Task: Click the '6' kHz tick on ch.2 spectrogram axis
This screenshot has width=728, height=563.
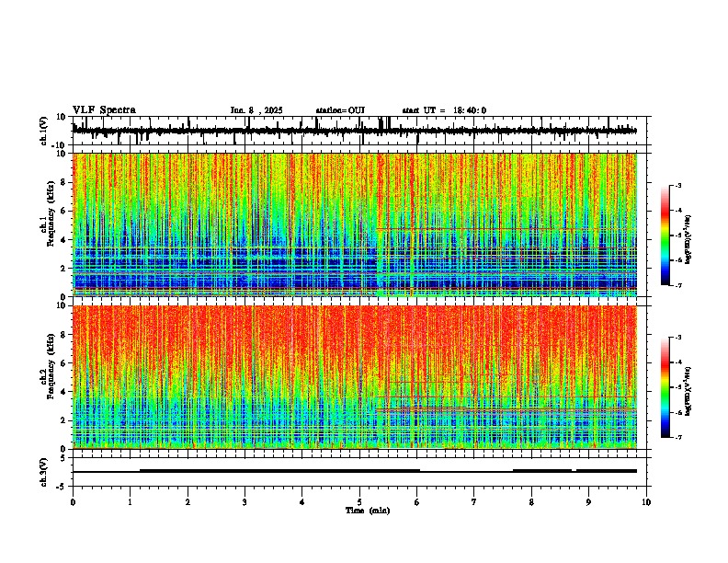Action: (64, 363)
